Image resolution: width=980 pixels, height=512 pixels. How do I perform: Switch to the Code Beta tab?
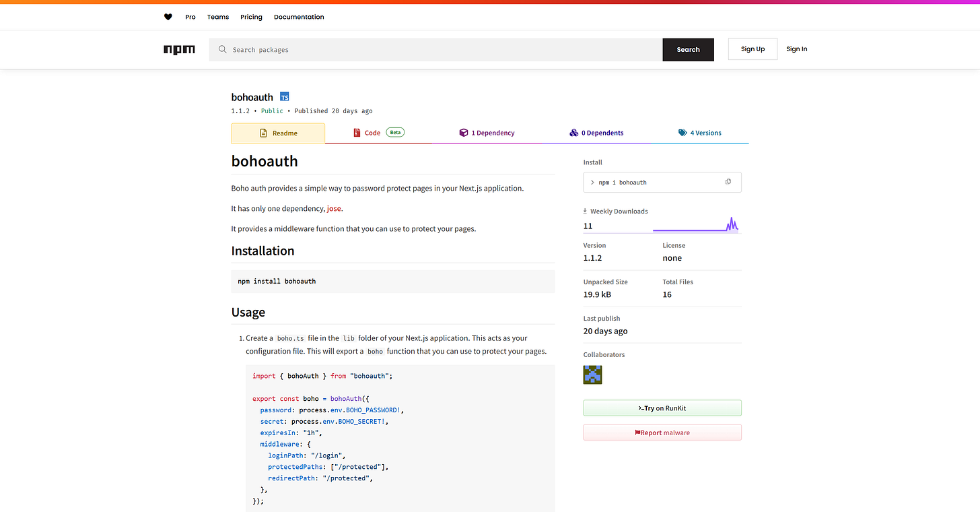click(x=378, y=133)
